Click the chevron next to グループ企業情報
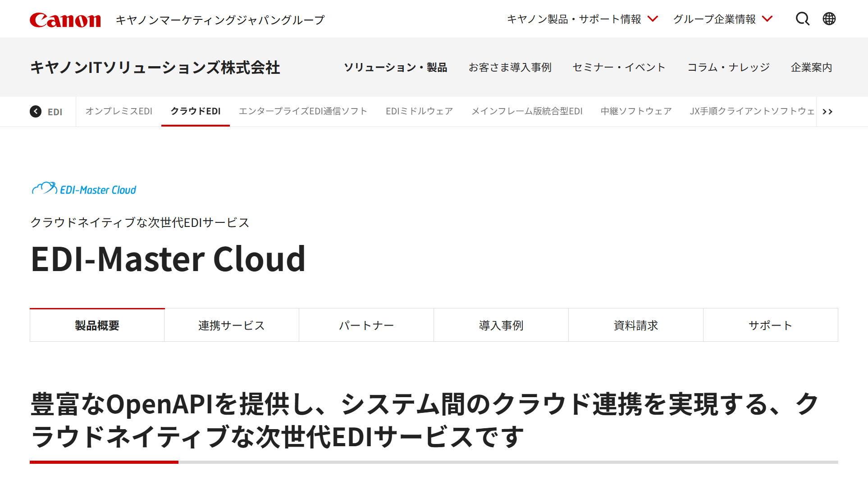The height and width of the screenshot is (489, 868). click(767, 19)
